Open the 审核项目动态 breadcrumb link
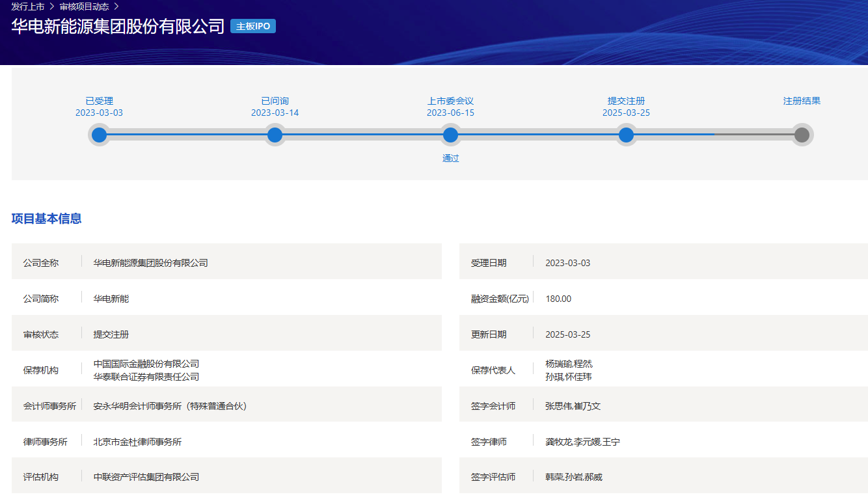 84,7
